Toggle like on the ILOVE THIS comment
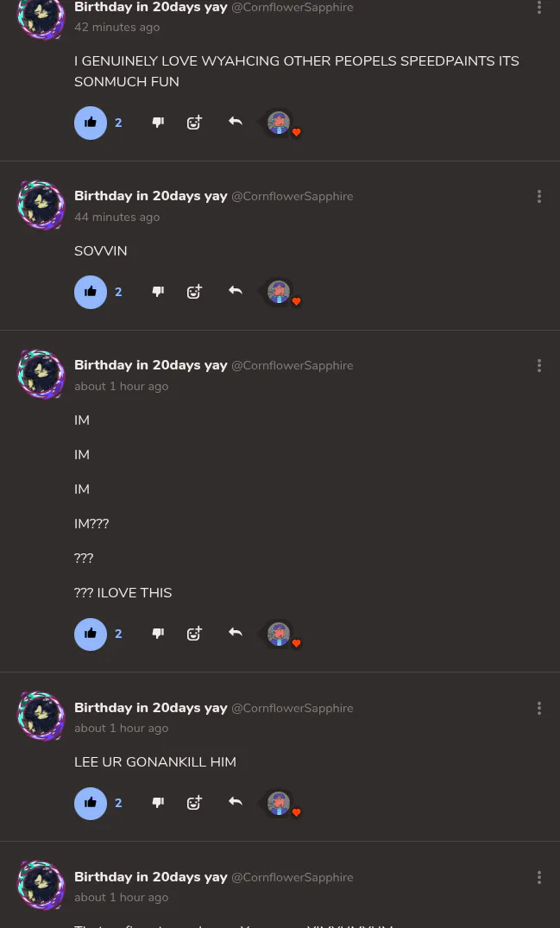 [x=91, y=634]
